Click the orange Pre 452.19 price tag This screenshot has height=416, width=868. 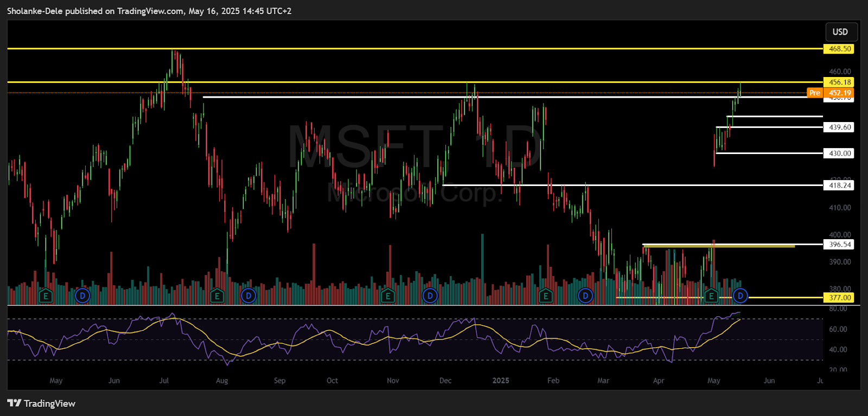pyautogui.click(x=831, y=93)
